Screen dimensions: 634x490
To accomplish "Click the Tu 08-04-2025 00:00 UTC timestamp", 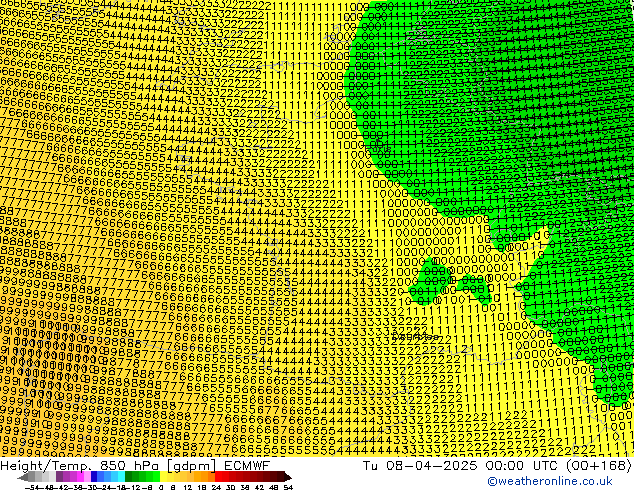I will [x=461, y=466].
